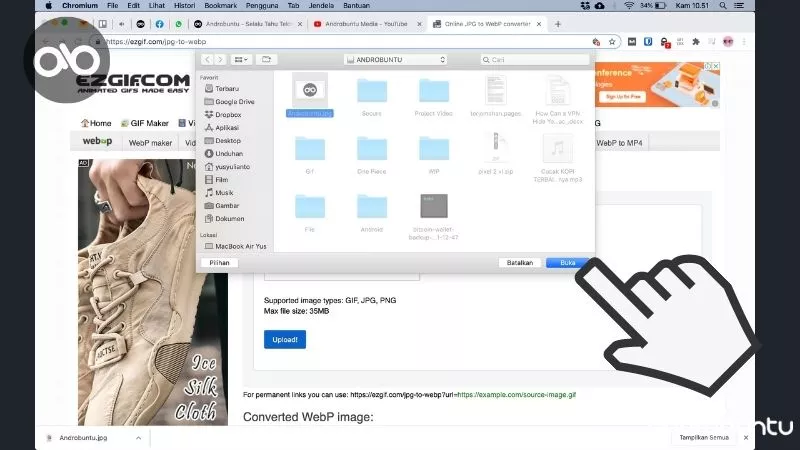
Task: Expand the Androbuntu.jpg download options chevron
Action: pyautogui.click(x=138, y=438)
